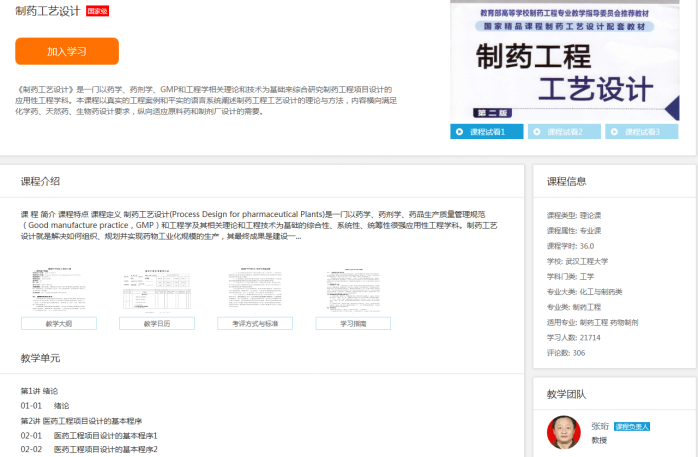
Task: Click the 国家级 red badge
Action: (98, 11)
